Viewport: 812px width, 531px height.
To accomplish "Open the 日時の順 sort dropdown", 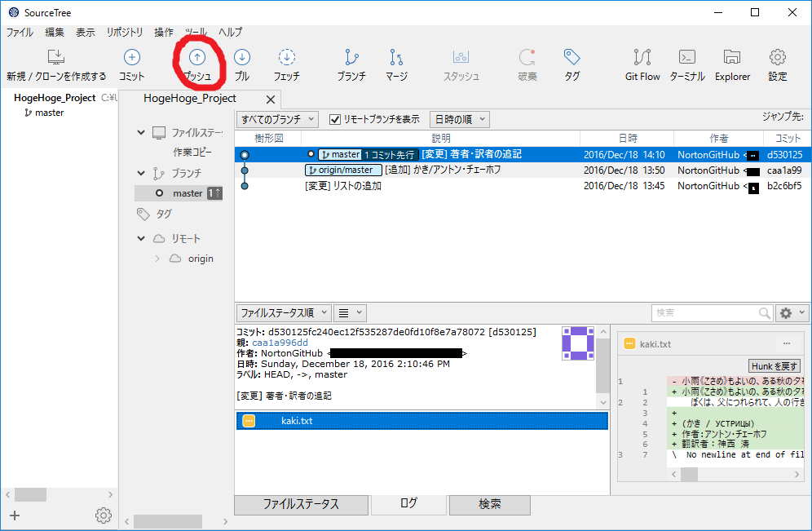I will click(460, 120).
